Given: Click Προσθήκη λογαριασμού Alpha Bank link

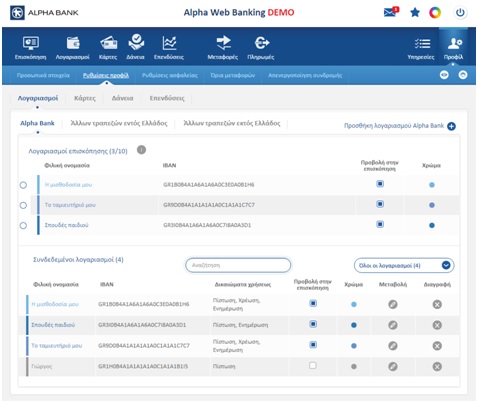Looking at the screenshot, I should [394, 126].
